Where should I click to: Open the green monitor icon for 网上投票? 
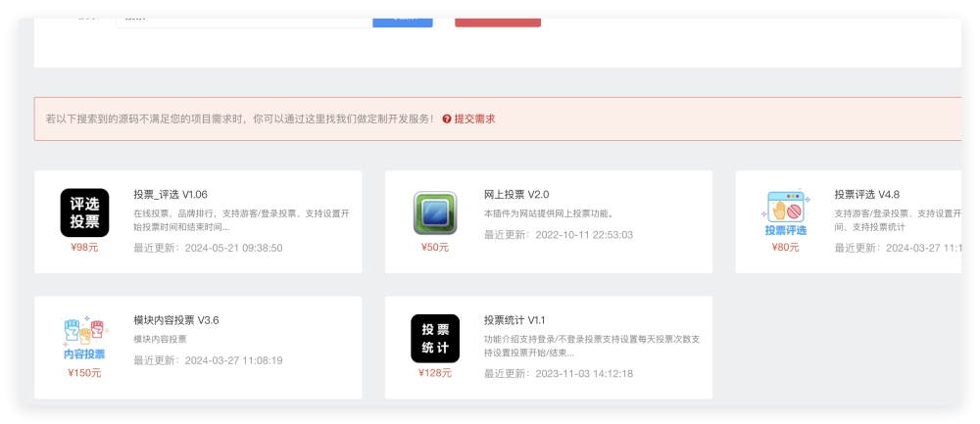[435, 212]
